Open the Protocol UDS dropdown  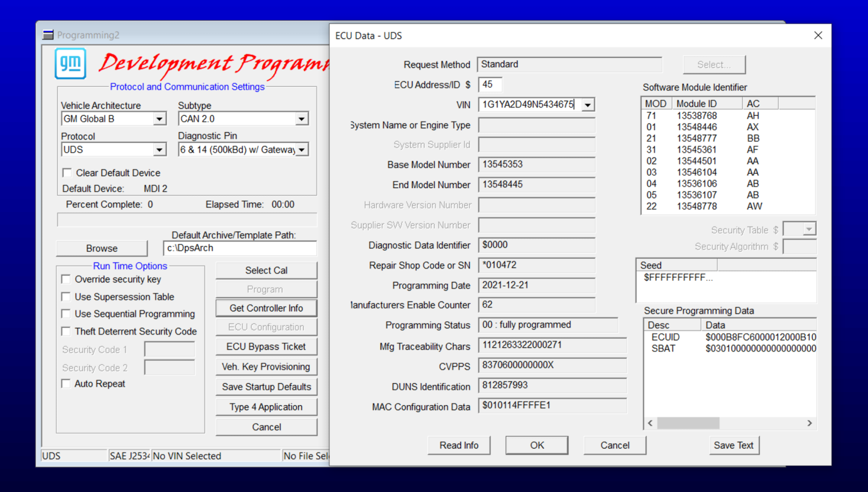click(x=159, y=149)
